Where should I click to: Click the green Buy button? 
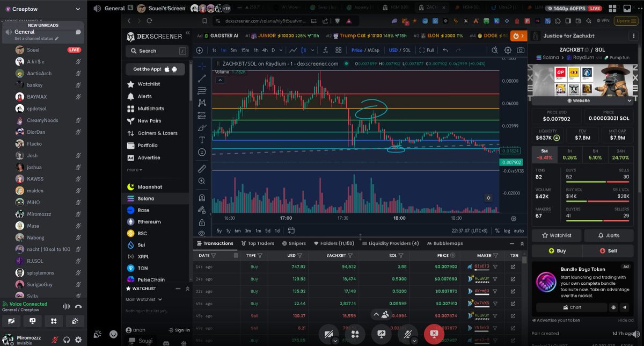[x=557, y=250]
